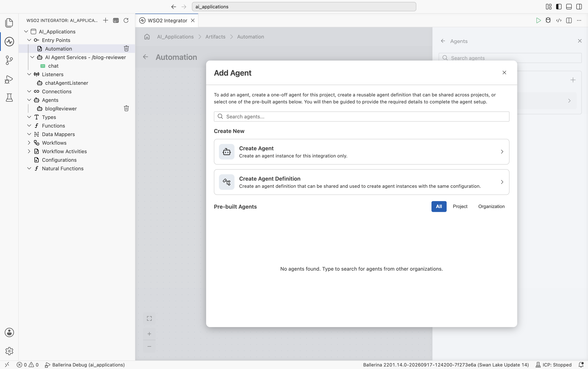Open the Source Control activity icon
Screen dimensions: 588x369
coord(9,60)
